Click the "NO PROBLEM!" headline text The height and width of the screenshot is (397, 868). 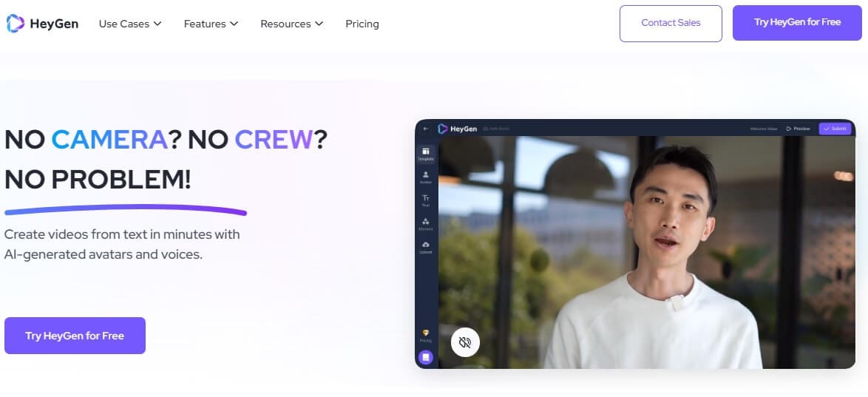coord(98,180)
